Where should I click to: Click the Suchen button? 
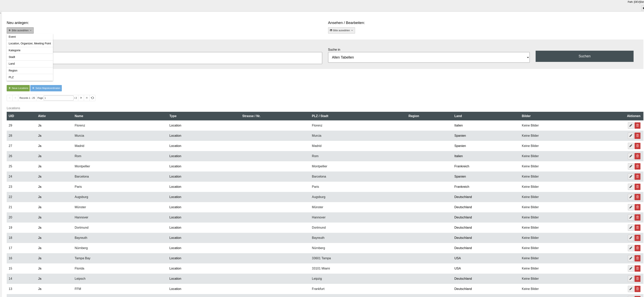point(584,56)
